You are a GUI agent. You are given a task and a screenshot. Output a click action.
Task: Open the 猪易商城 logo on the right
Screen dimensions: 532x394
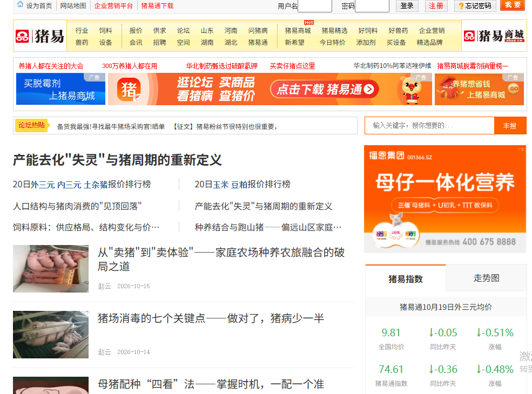494,36
